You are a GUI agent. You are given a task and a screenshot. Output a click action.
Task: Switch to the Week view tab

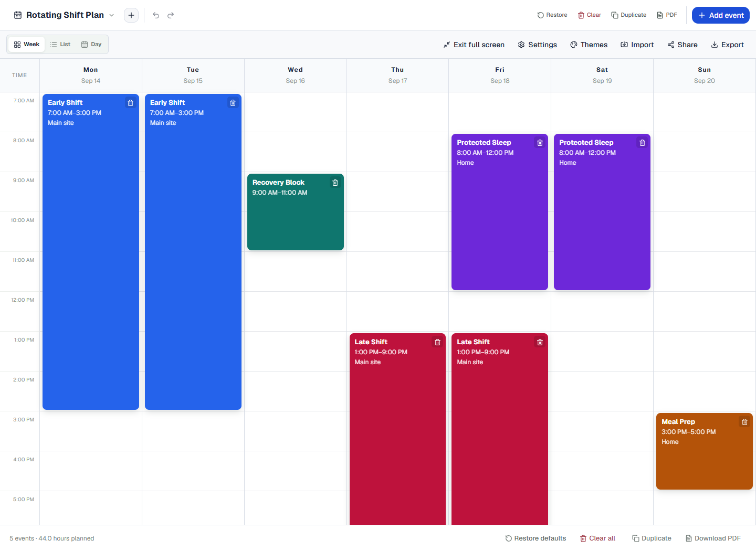click(27, 45)
